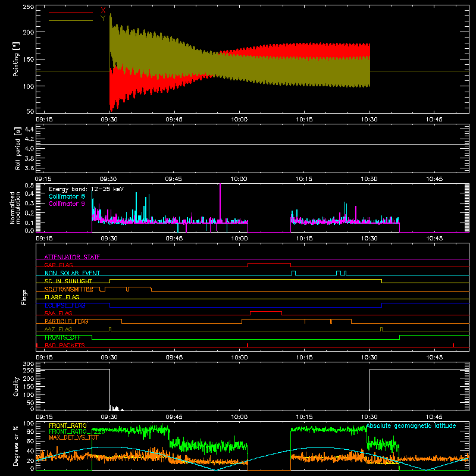This screenshot has height=476, width=476.
Task: Click the FLARE_FLAG label
Action: click(x=62, y=297)
